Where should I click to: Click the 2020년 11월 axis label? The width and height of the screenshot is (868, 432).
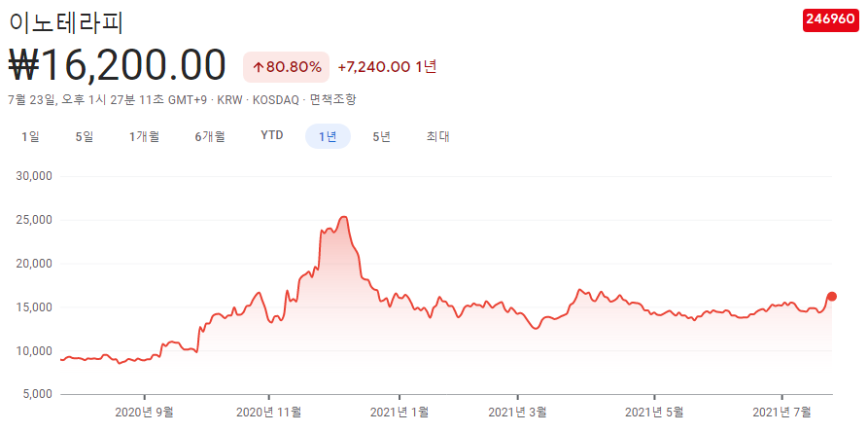[268, 413]
